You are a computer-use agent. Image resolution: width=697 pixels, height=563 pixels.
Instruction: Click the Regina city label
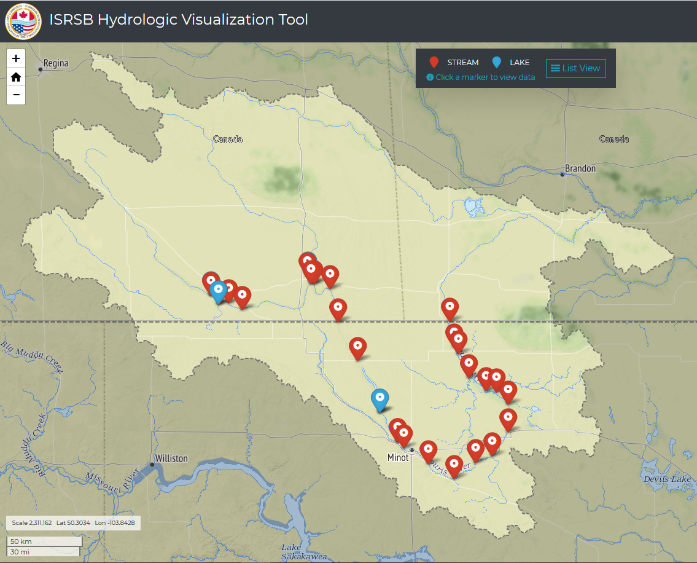click(x=56, y=63)
